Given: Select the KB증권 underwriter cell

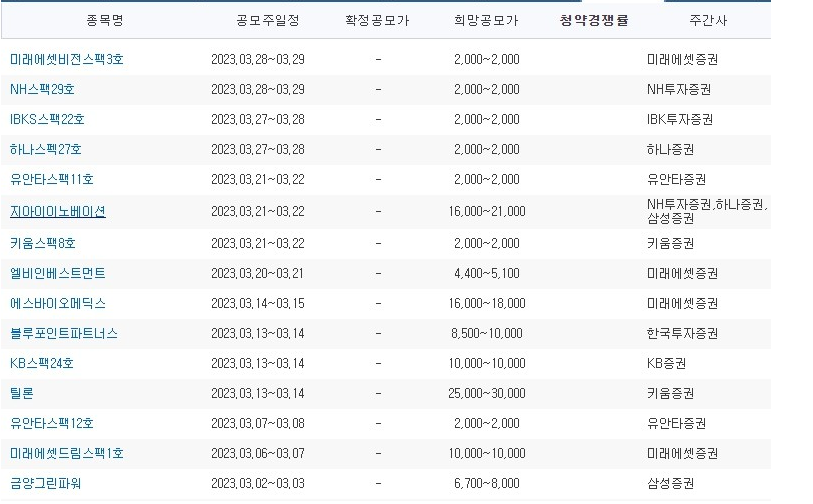Looking at the screenshot, I should pos(666,364).
